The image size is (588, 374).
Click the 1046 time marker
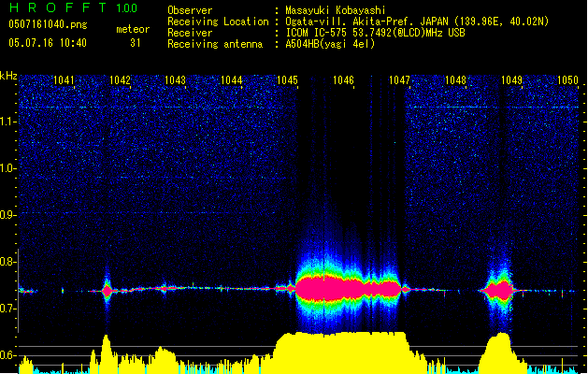[343, 79]
